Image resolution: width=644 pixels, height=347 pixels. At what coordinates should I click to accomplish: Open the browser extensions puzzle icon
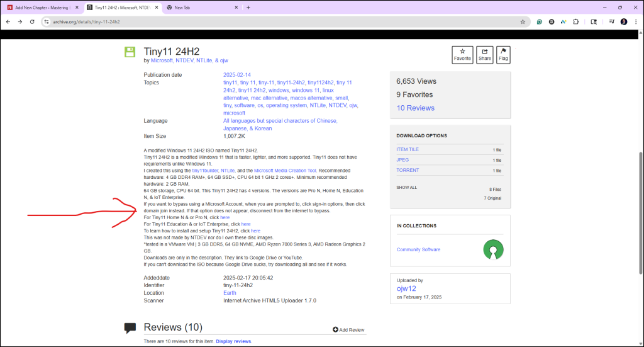[576, 22]
